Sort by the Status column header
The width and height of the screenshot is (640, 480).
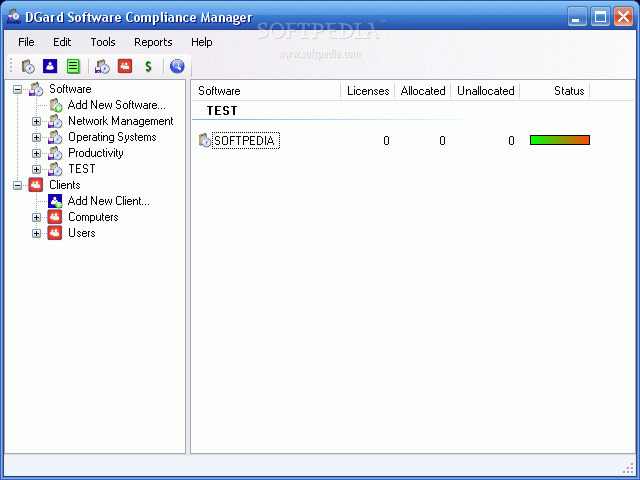point(555,91)
